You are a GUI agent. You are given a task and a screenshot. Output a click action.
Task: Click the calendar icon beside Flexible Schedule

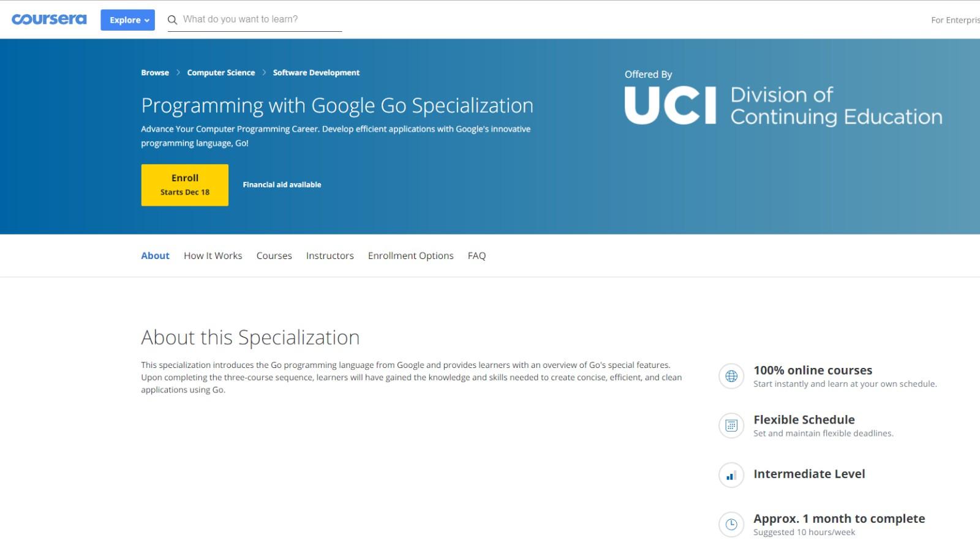731,425
